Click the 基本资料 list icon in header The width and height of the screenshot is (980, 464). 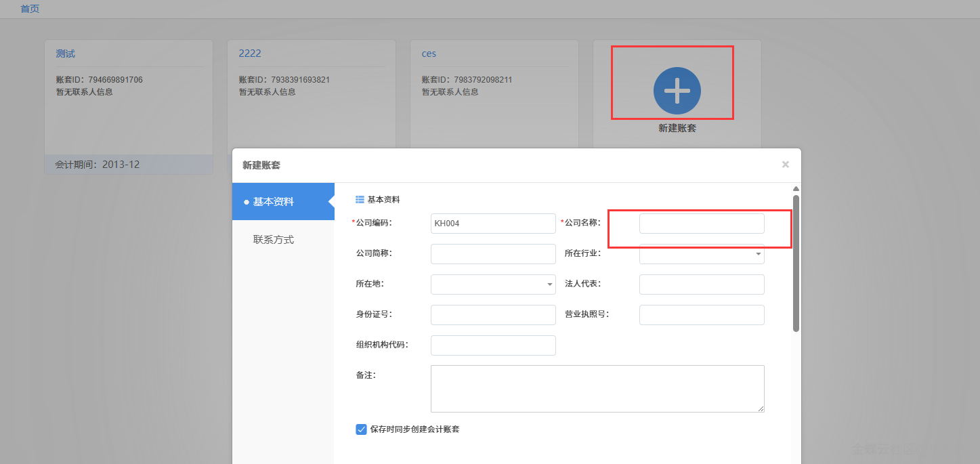pos(360,200)
